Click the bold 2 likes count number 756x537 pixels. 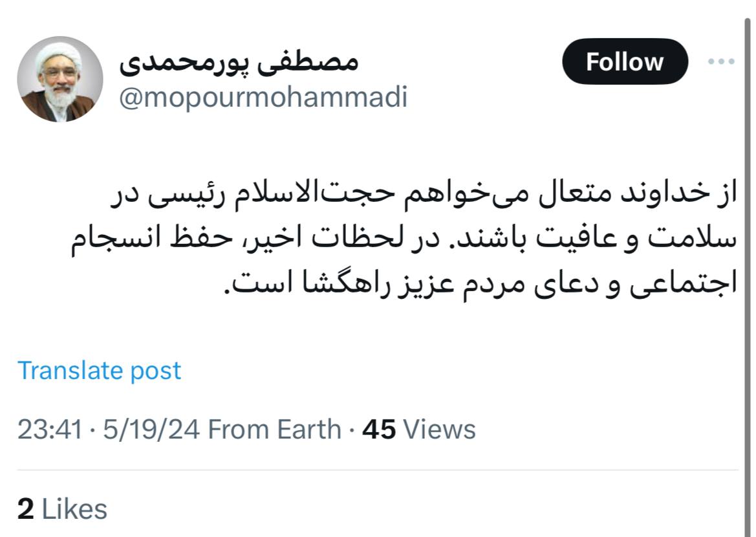tap(25, 509)
